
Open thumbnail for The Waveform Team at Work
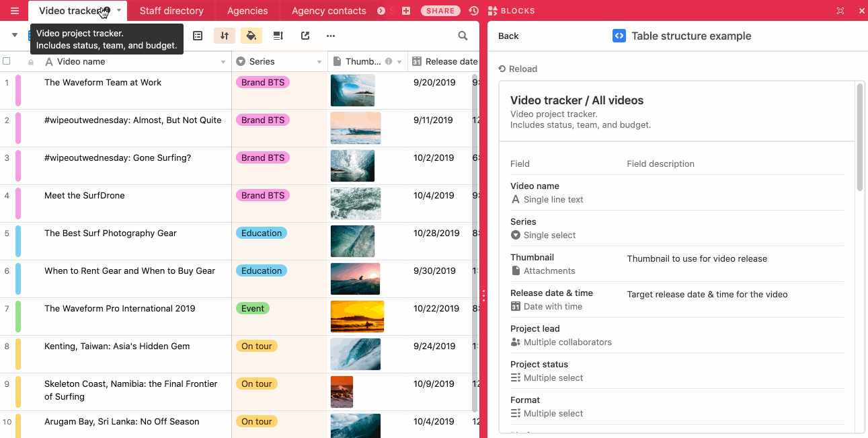tap(352, 90)
